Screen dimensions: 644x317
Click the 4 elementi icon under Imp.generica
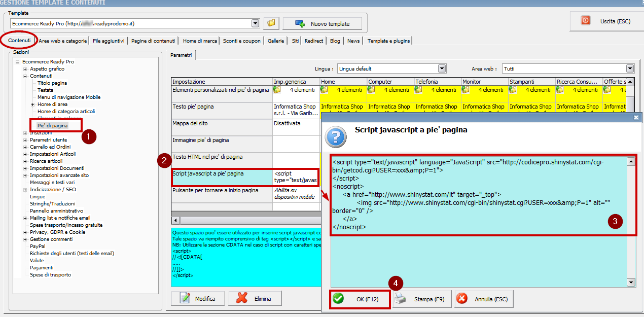pyautogui.click(x=277, y=90)
